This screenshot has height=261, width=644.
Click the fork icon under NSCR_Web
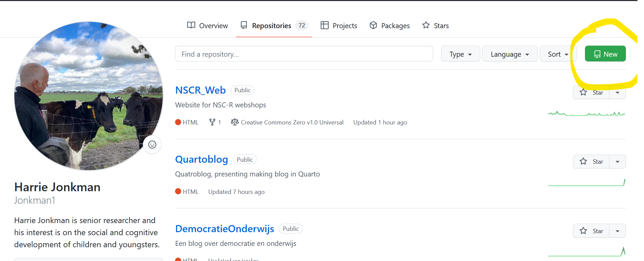(x=212, y=122)
